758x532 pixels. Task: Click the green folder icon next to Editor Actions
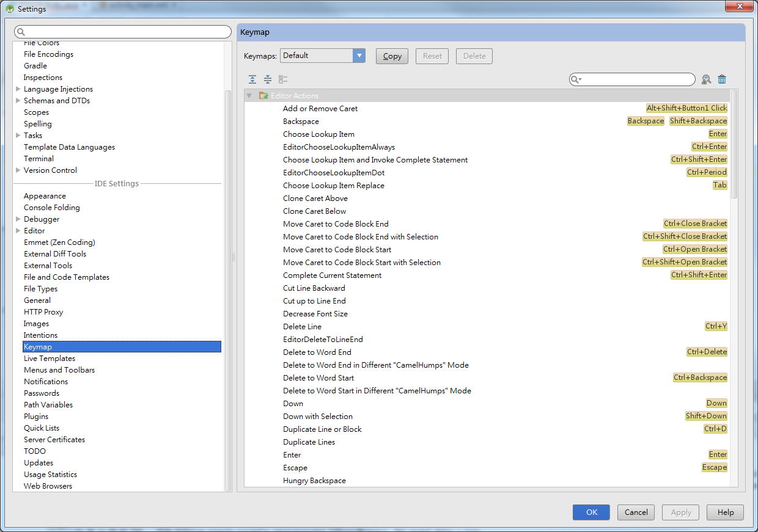(263, 95)
